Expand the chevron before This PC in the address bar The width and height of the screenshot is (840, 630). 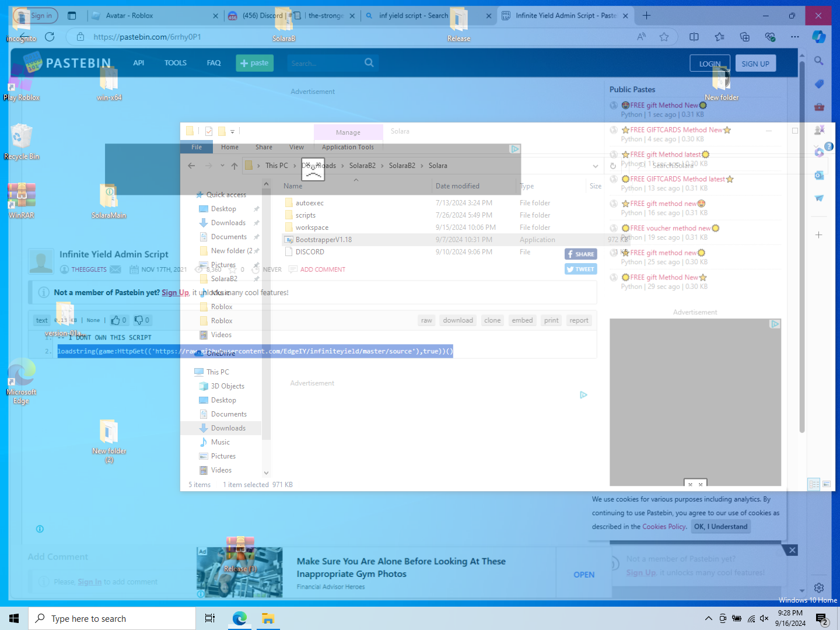pyautogui.click(x=258, y=166)
